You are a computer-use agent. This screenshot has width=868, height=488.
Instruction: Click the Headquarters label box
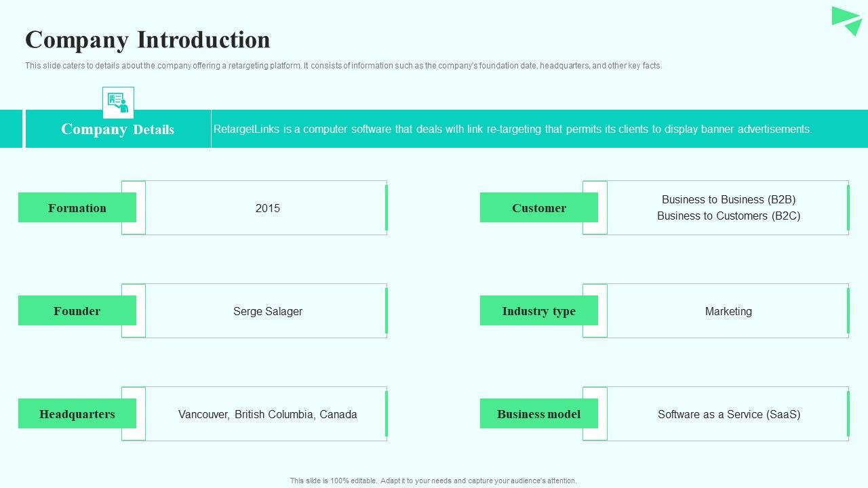pyautogui.click(x=77, y=413)
